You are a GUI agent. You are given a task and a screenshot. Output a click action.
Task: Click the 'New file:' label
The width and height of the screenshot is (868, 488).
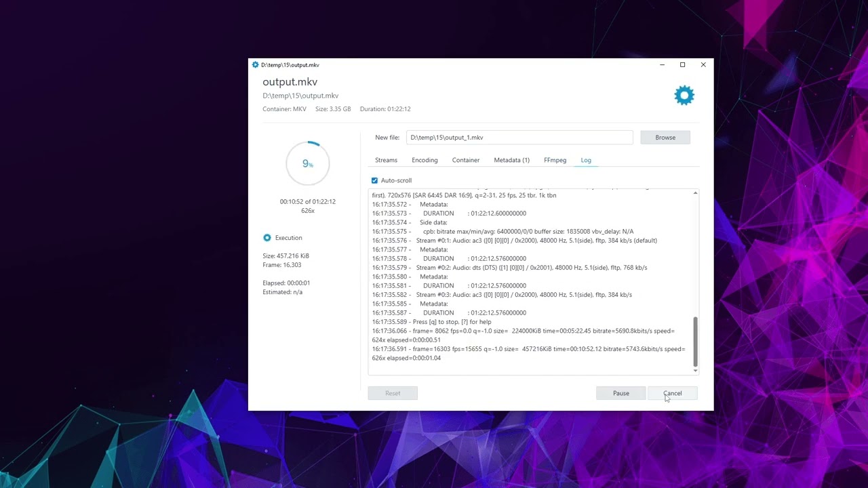pos(387,138)
